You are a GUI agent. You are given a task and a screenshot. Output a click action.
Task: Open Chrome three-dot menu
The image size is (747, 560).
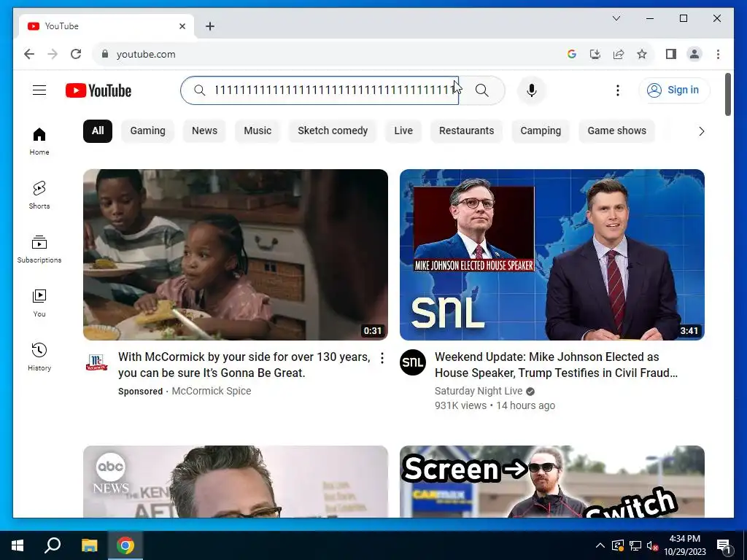click(x=718, y=54)
